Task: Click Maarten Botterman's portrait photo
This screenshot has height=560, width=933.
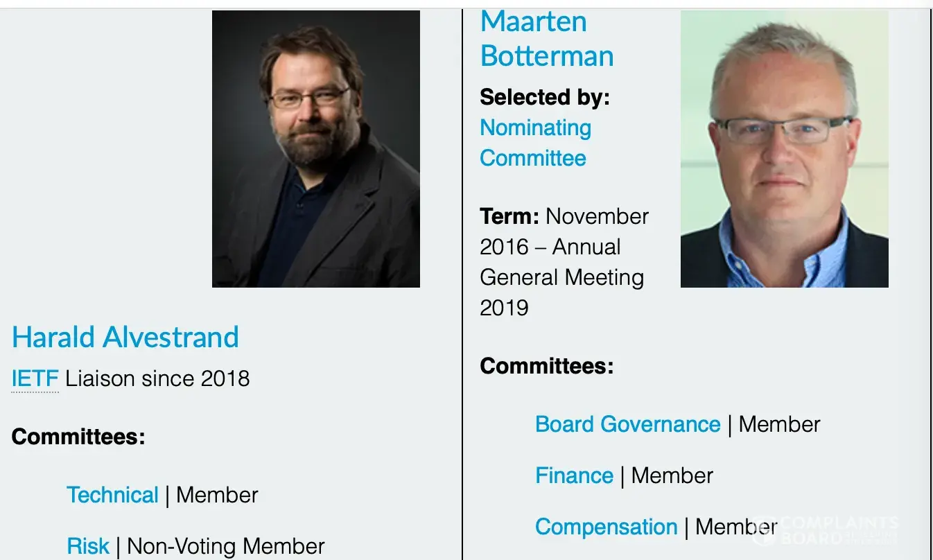Action: [784, 148]
